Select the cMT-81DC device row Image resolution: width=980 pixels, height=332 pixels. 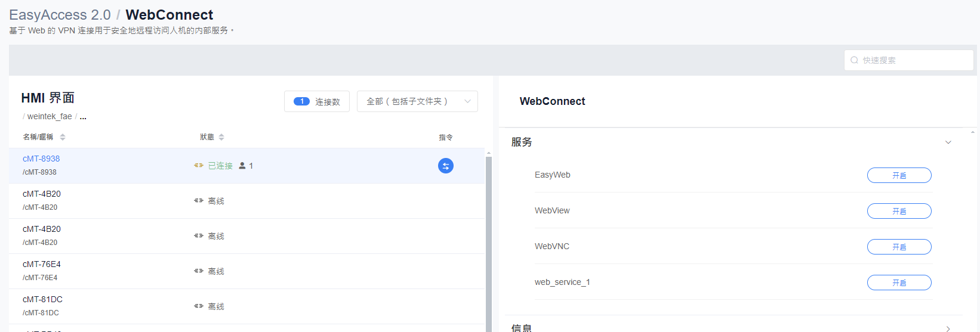246,306
